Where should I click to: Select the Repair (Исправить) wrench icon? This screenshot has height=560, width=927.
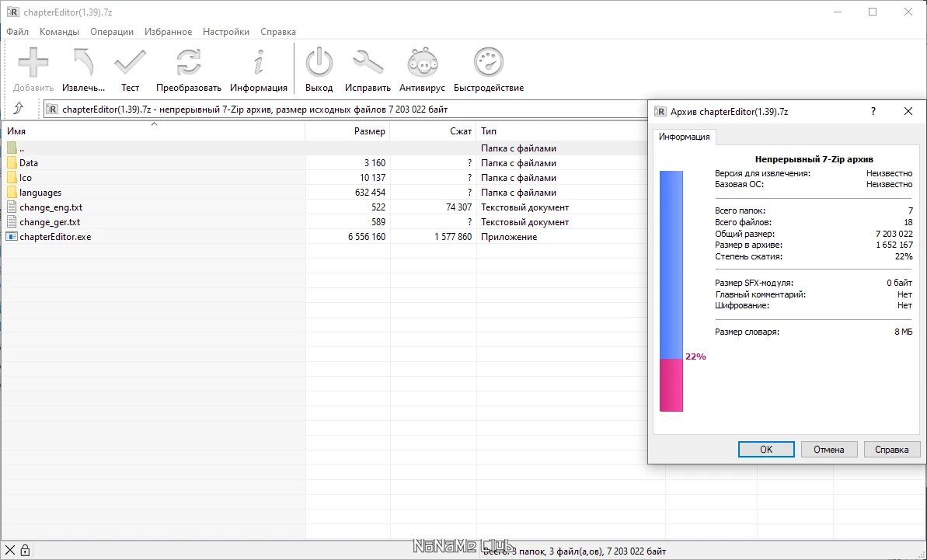(x=368, y=63)
